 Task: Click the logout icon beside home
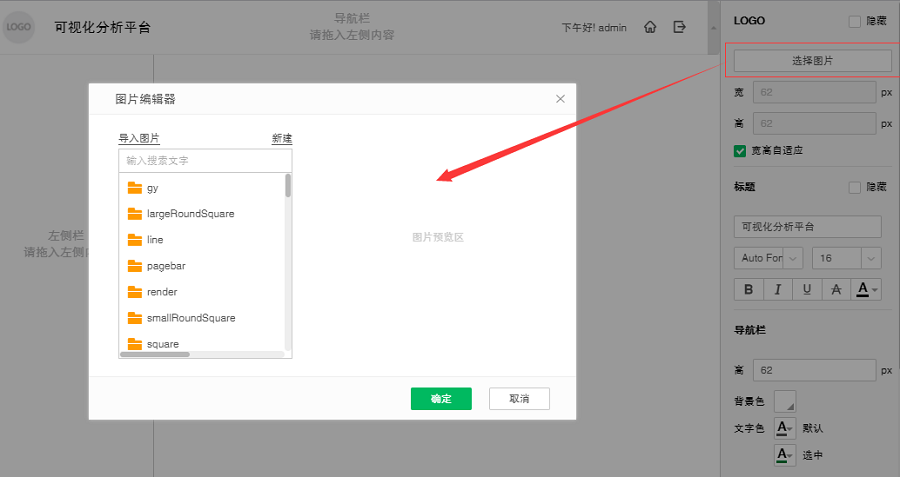click(680, 27)
